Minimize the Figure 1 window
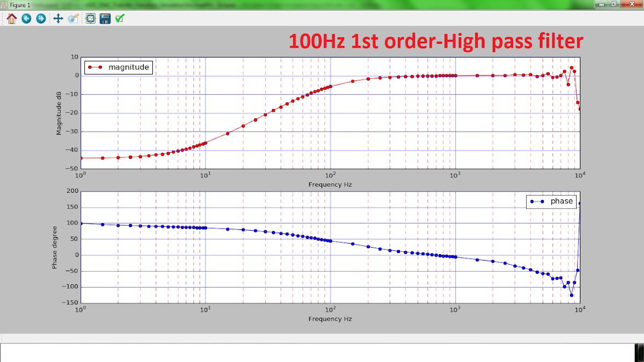Viewport: 644px width, 362px height. (x=602, y=4)
